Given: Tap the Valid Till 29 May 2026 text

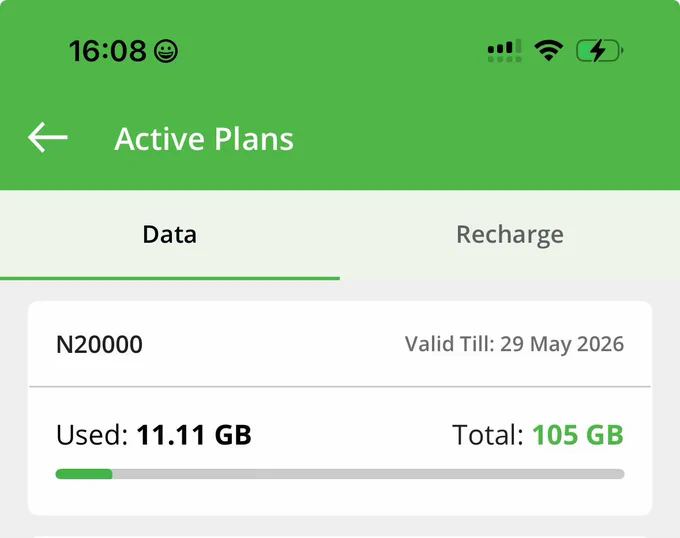Looking at the screenshot, I should click(x=514, y=344).
